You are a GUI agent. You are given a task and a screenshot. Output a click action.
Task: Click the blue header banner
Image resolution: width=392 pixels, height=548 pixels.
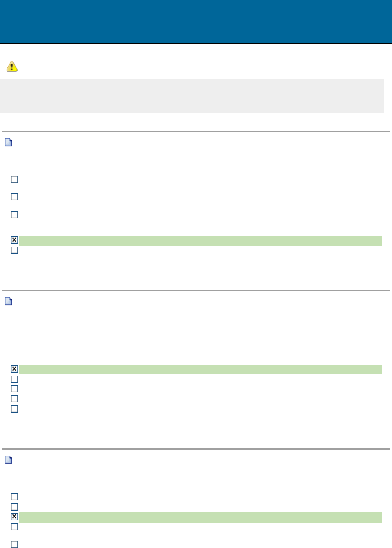196,22
